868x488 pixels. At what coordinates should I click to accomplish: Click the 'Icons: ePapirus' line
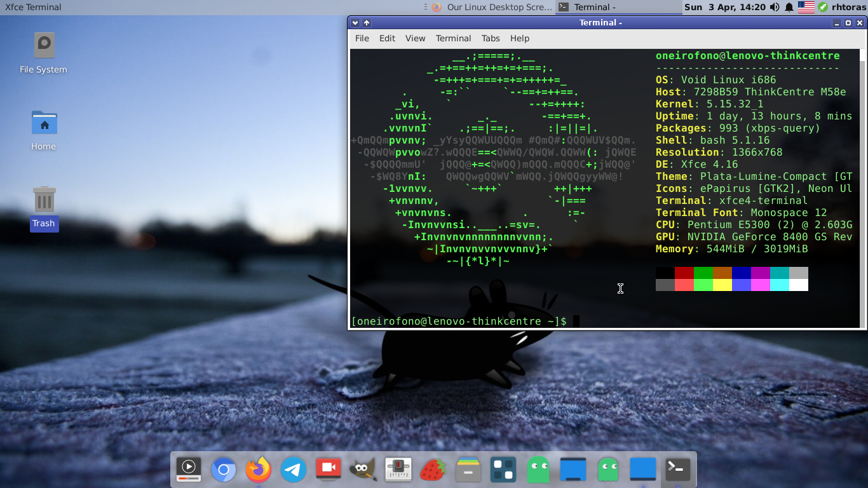click(754, 189)
